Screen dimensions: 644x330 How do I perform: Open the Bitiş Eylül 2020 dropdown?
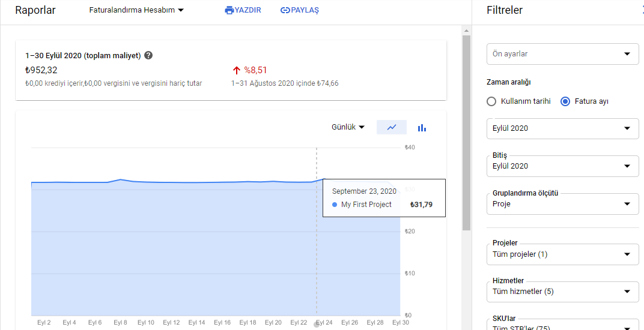coord(563,166)
